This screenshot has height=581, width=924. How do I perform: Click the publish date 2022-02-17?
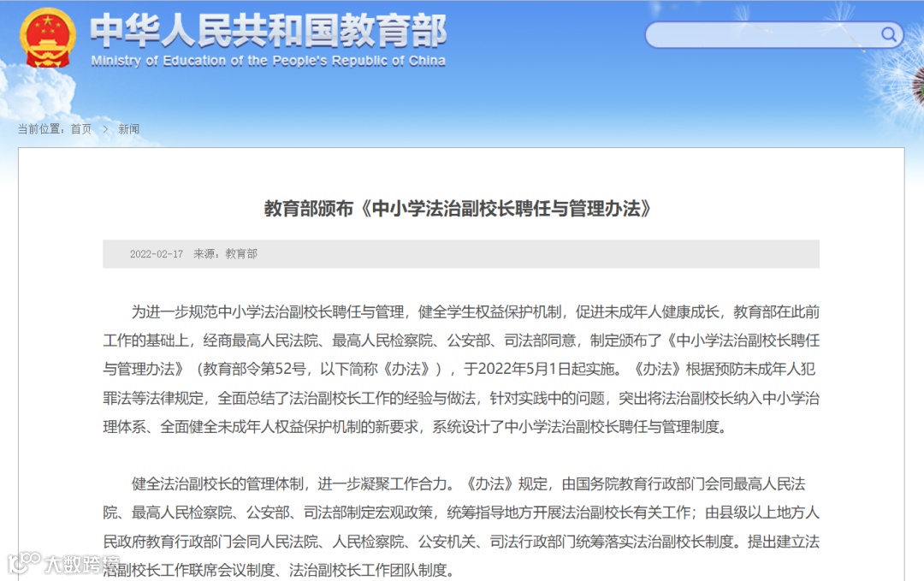pos(157,254)
